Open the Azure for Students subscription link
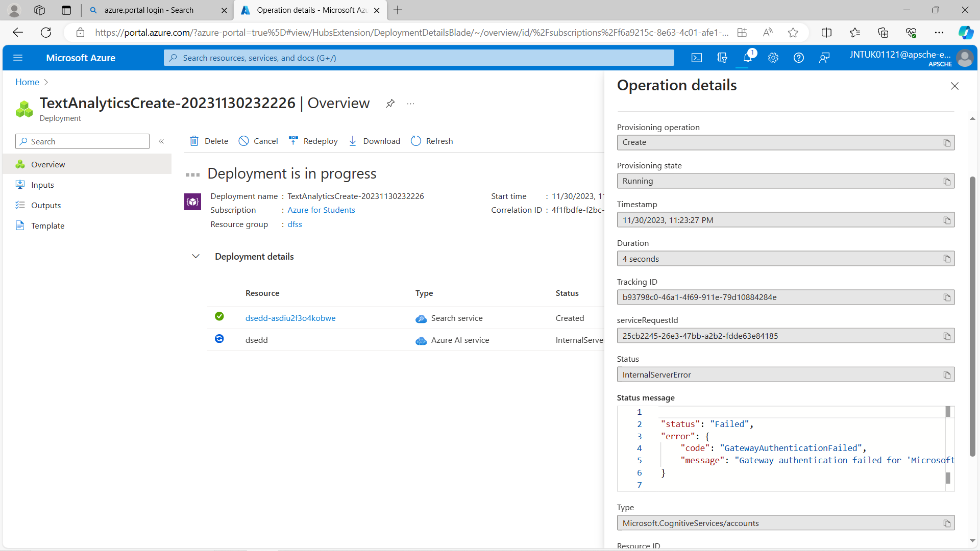Screen dimensions: 980x551 321,210
